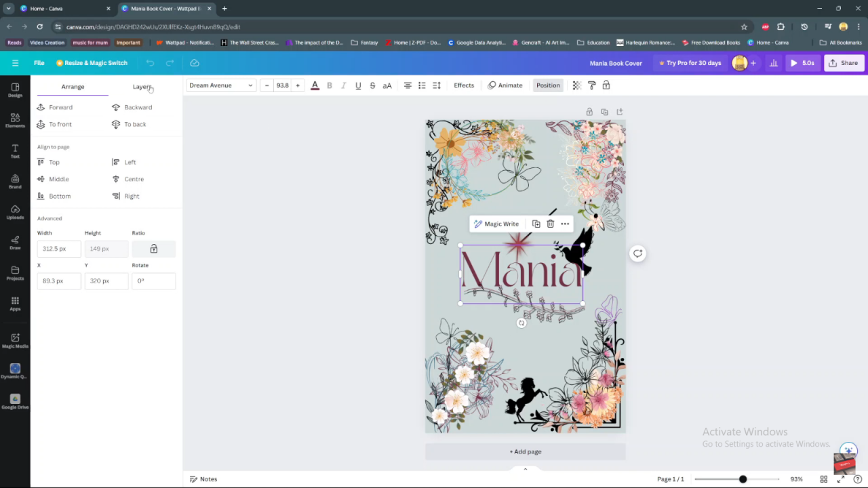Click Magic Write in floating toolbar
Screen dimensions: 868x488
(x=496, y=224)
